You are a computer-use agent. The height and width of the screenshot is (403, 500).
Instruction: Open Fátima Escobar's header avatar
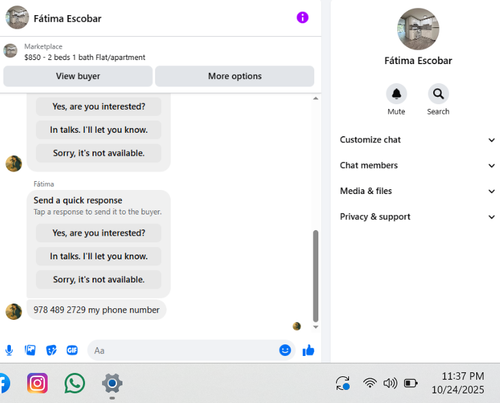pos(17,17)
